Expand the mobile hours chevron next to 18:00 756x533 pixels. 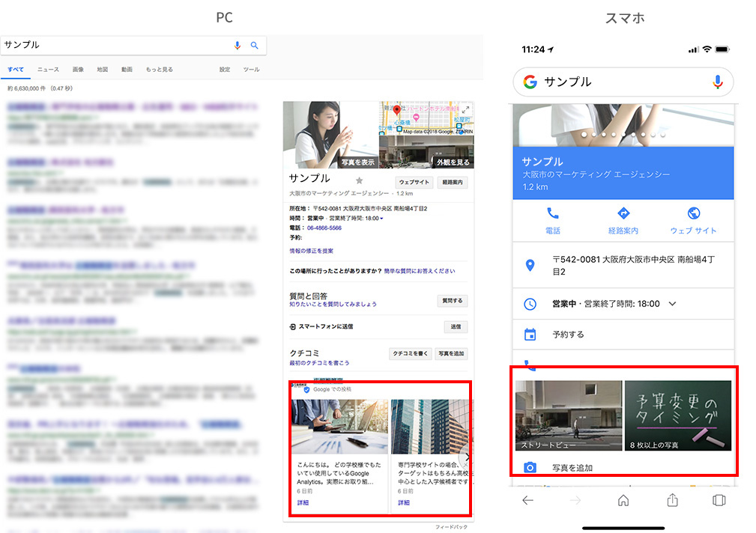click(x=672, y=304)
